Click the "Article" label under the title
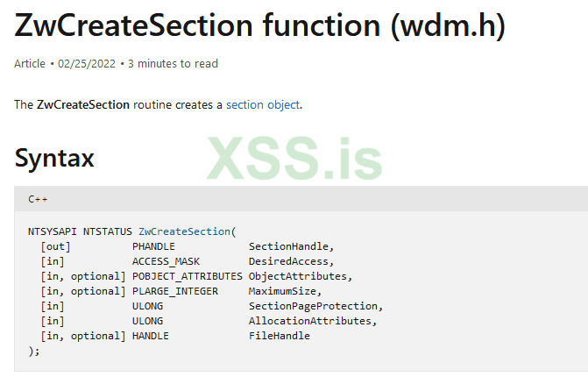 pyautogui.click(x=31, y=63)
